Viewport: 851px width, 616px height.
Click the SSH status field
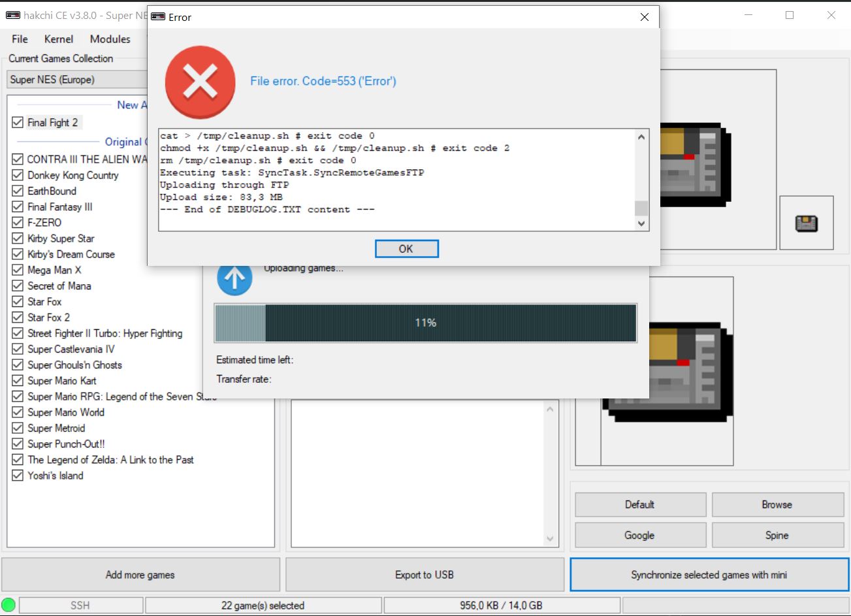point(78,605)
